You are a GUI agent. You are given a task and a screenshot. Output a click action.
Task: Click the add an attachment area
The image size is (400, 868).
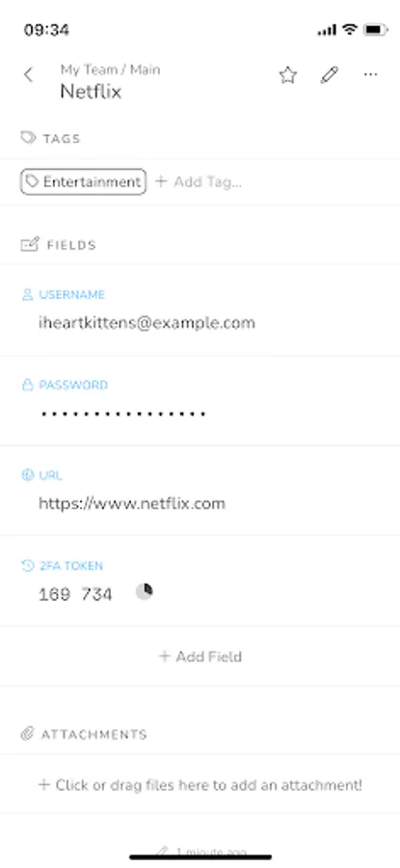[200, 785]
